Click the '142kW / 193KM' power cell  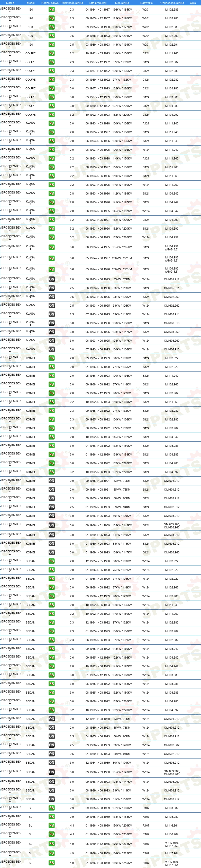coord(122,193)
